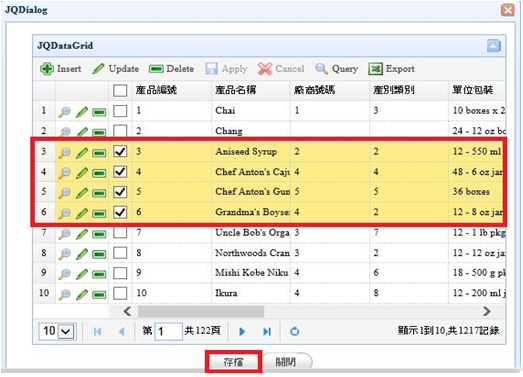
Task: View the Northwoods Cranberry row magnifier
Action: pos(64,254)
